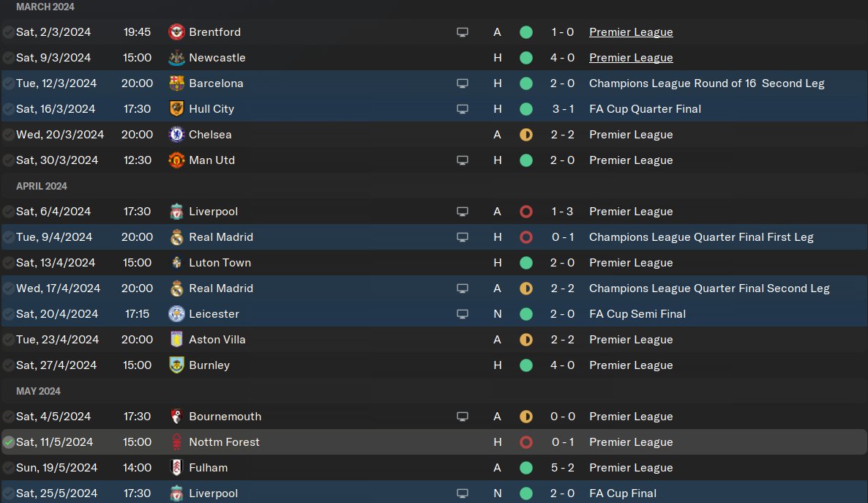Open the Luton Town team name
The width and height of the screenshot is (868, 503).
(x=220, y=263)
